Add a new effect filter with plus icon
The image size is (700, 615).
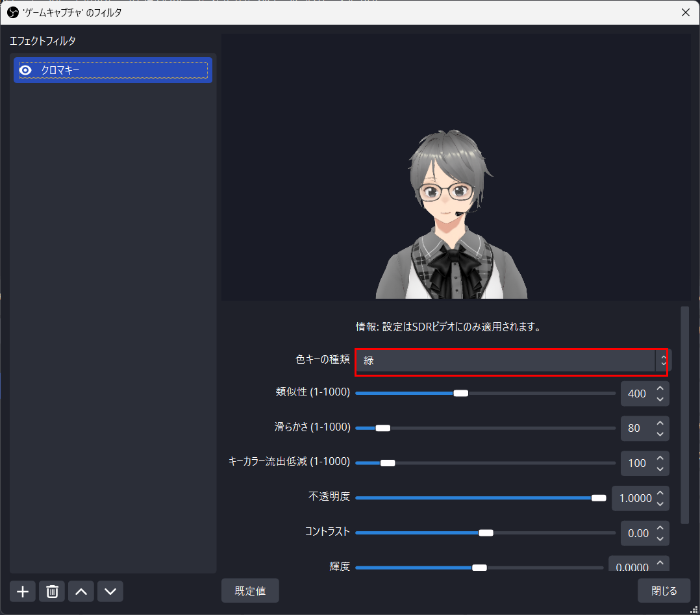23,592
